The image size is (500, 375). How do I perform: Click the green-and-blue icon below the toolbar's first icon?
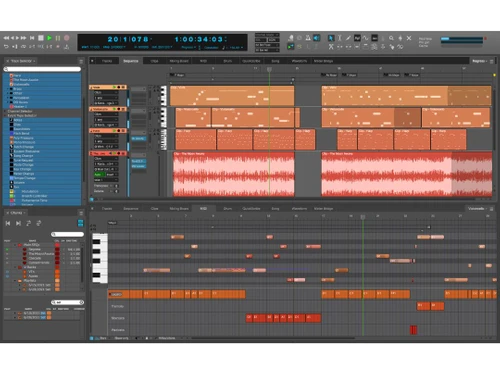(x=291, y=47)
